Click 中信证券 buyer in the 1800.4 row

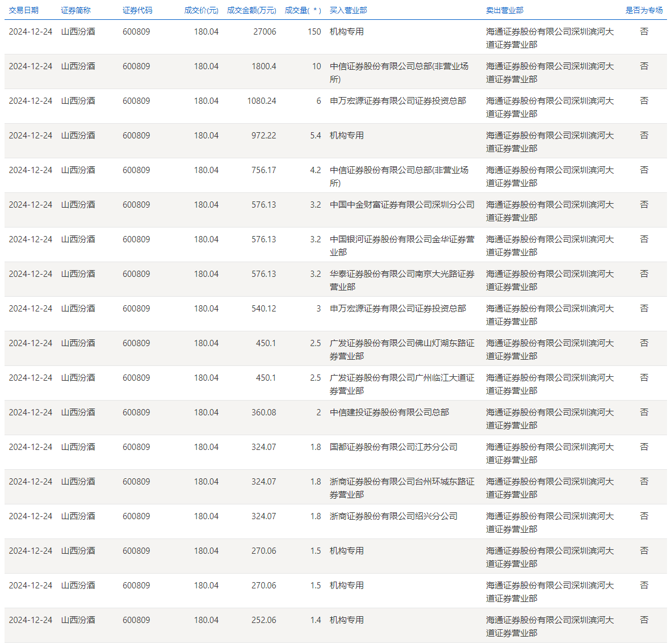pos(399,73)
